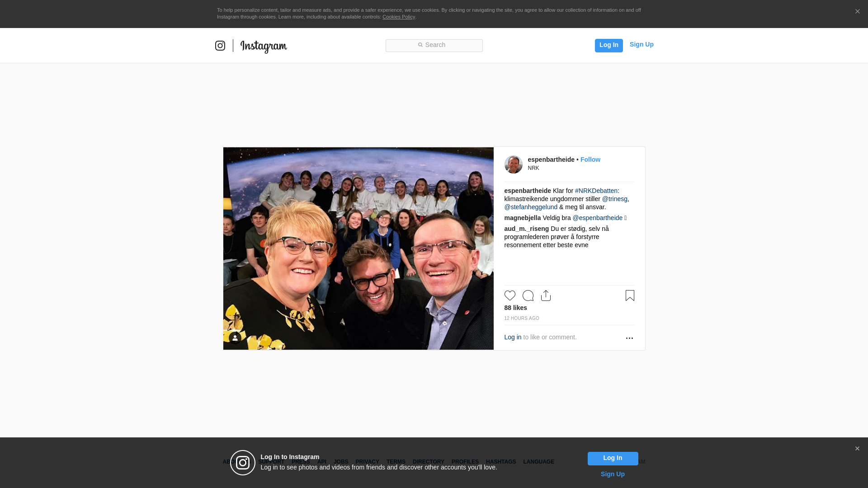The height and width of the screenshot is (488, 868).
Task: Click the Instagram wordmark logo
Action: click(x=264, y=46)
